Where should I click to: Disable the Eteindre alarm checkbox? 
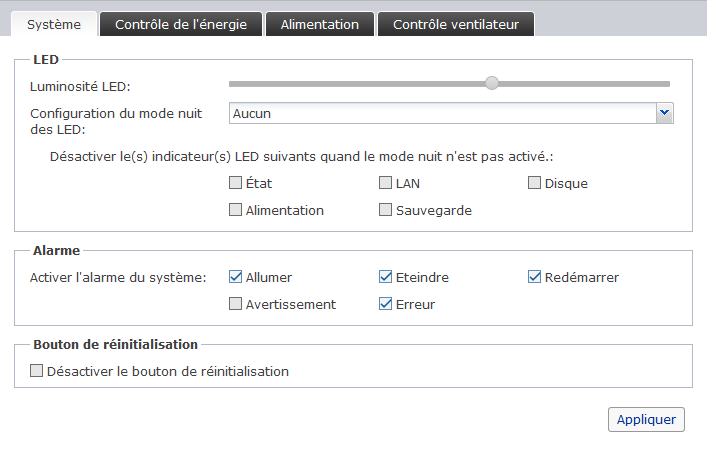click(386, 277)
